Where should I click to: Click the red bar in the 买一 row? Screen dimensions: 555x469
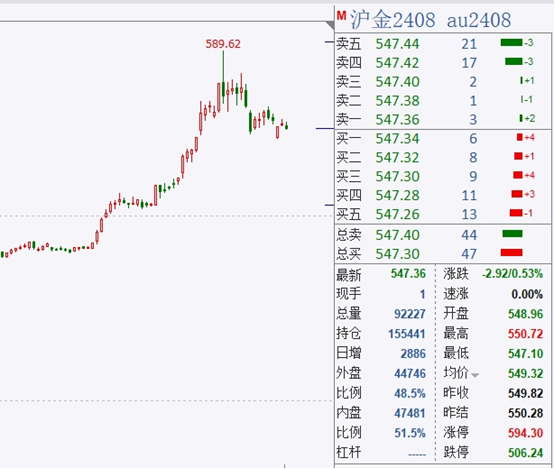(x=520, y=137)
